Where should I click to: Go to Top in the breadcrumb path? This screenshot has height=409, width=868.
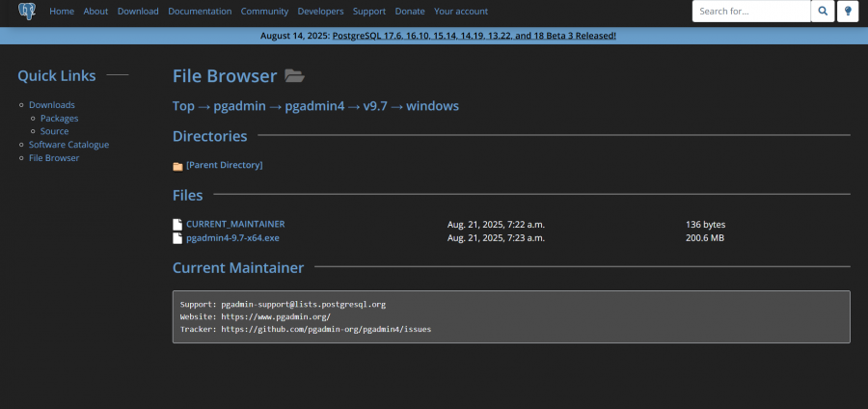[x=183, y=106]
